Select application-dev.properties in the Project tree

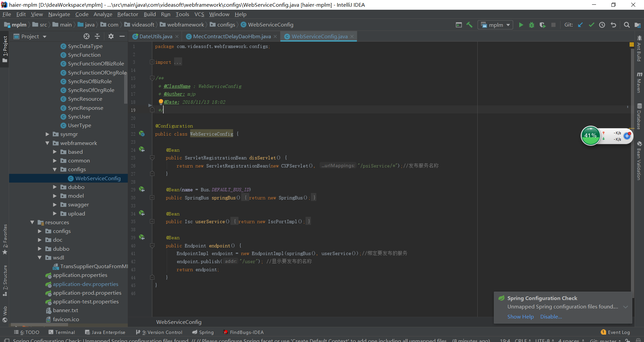86,284
